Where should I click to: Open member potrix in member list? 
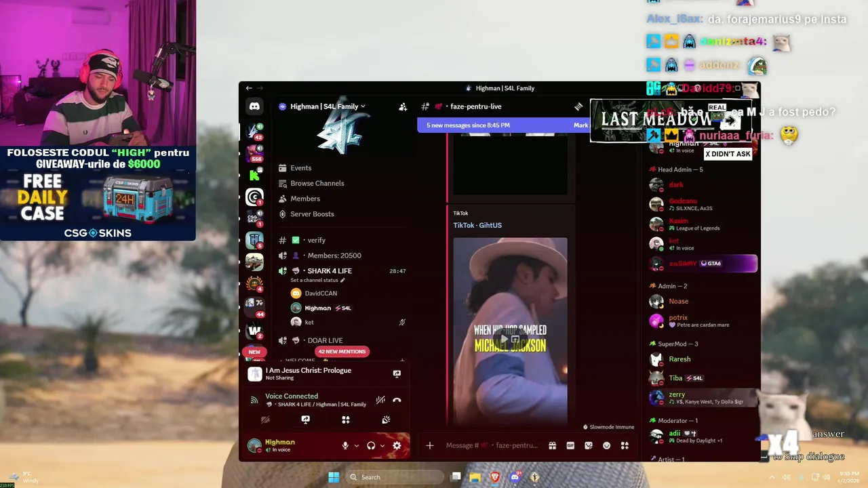(x=702, y=321)
